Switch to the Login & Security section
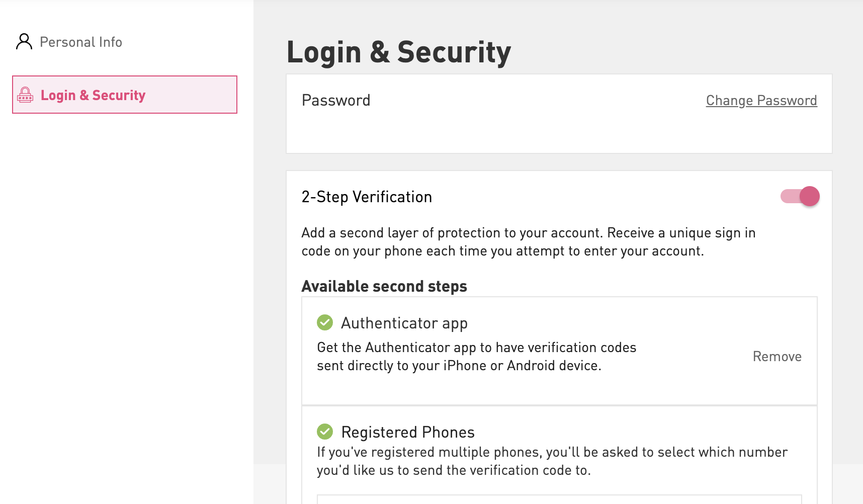The image size is (863, 504). pos(93,95)
